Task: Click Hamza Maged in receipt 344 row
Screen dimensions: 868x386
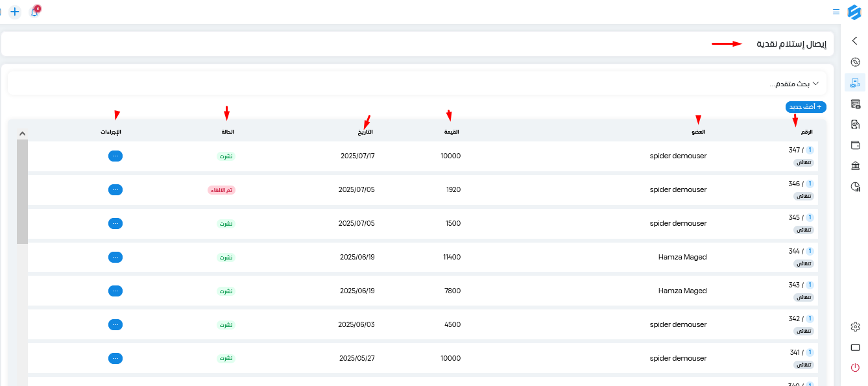Action: pos(682,257)
